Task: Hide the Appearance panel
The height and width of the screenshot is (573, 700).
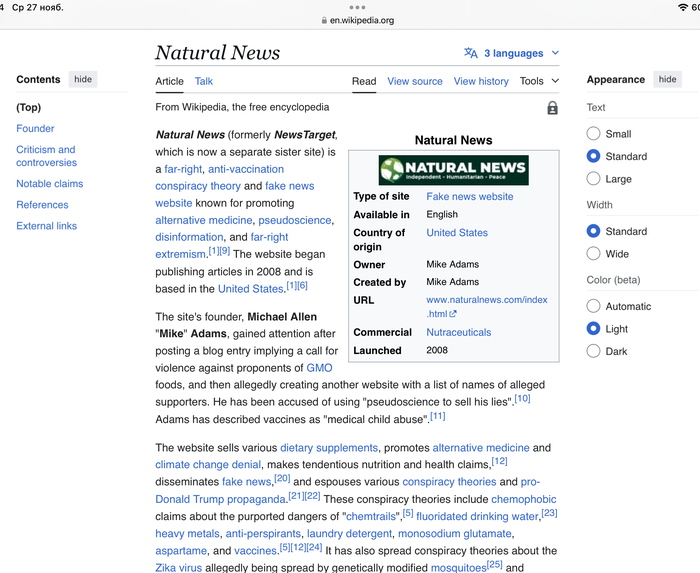Action: coord(667,79)
